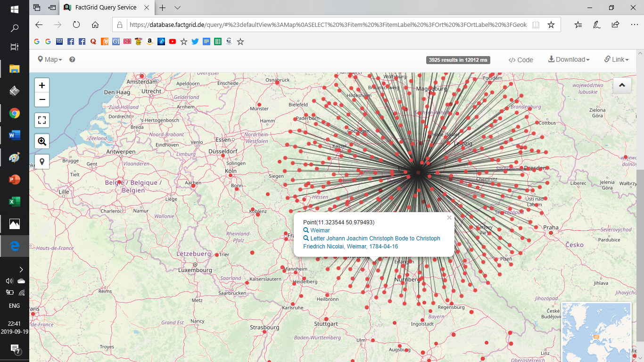Open the Map view type dropdown

click(50, 59)
